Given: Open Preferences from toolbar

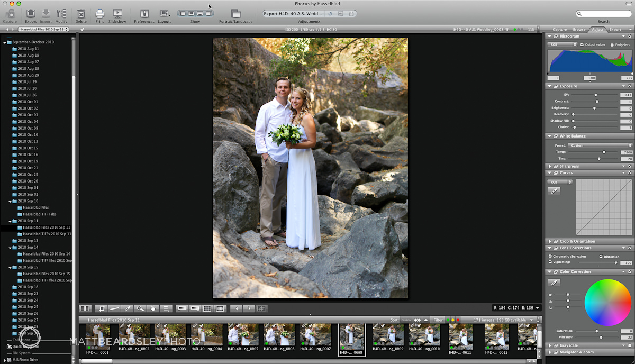Looking at the screenshot, I should [144, 14].
